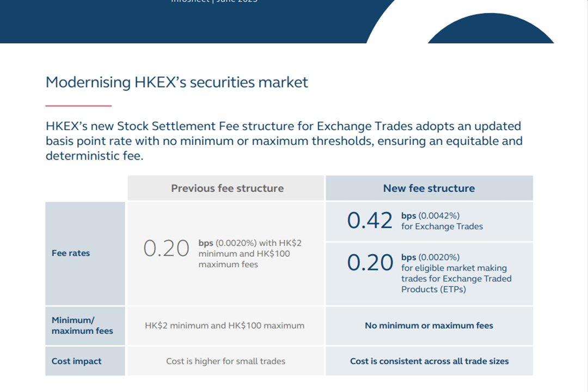Click the text 'for Exchange Trades'
This screenshot has width=588, height=392.
pos(442,226)
